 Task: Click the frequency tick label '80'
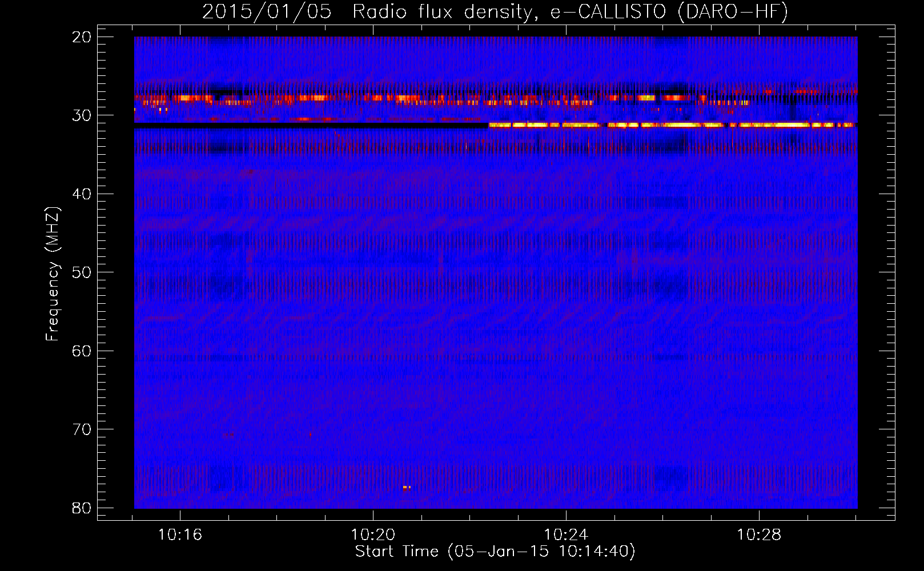tap(82, 508)
